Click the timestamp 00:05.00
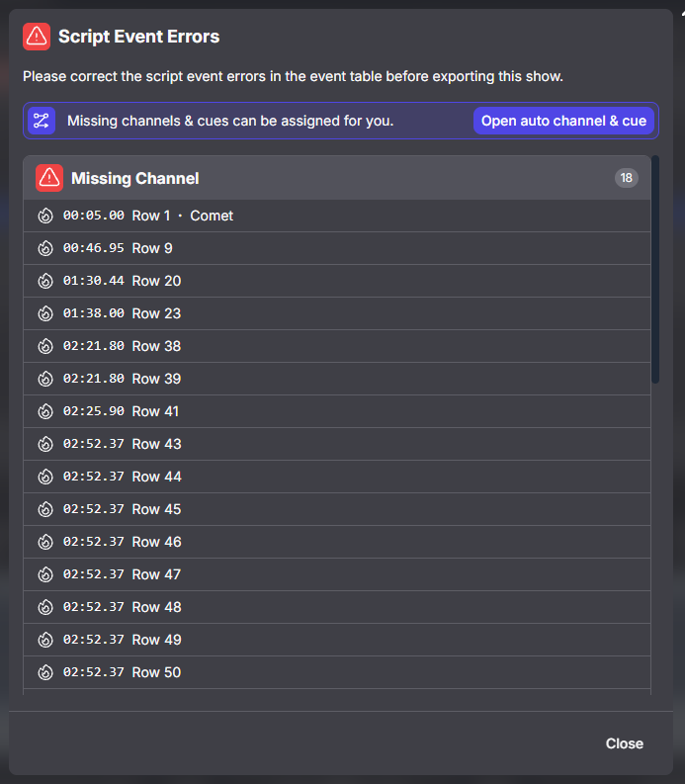 point(94,216)
